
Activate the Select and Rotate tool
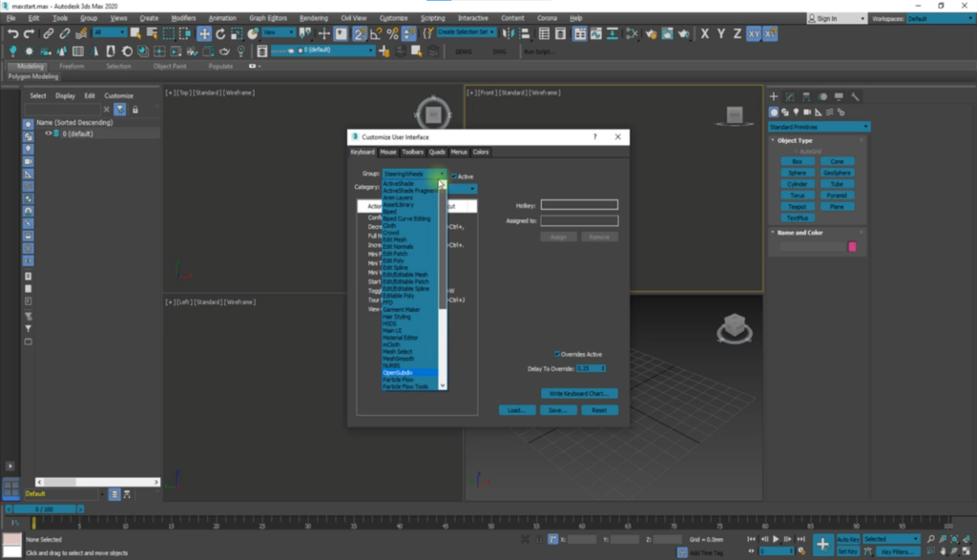point(220,33)
